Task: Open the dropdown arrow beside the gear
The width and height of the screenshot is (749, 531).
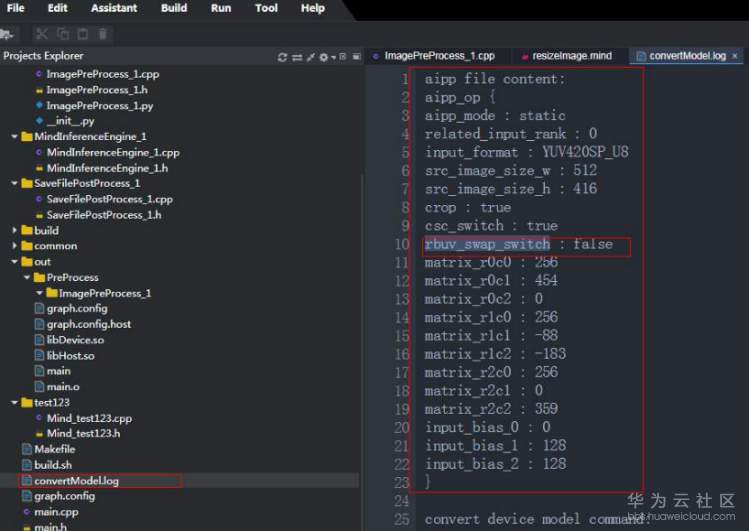Action: [333, 58]
